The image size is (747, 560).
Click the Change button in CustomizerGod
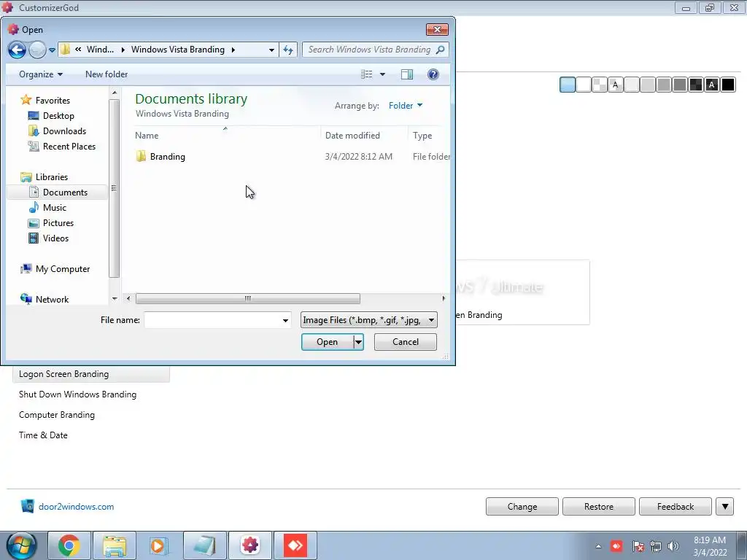(522, 507)
